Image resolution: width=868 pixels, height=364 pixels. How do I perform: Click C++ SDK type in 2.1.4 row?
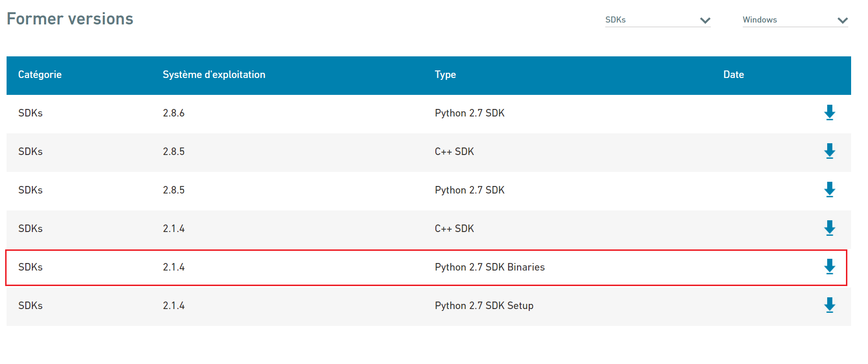click(454, 229)
